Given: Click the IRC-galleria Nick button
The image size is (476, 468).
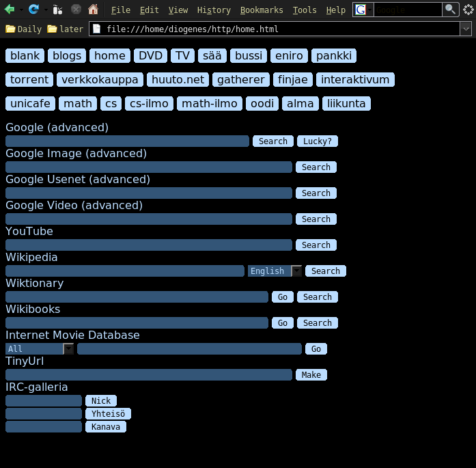Looking at the screenshot, I should pos(101,401).
